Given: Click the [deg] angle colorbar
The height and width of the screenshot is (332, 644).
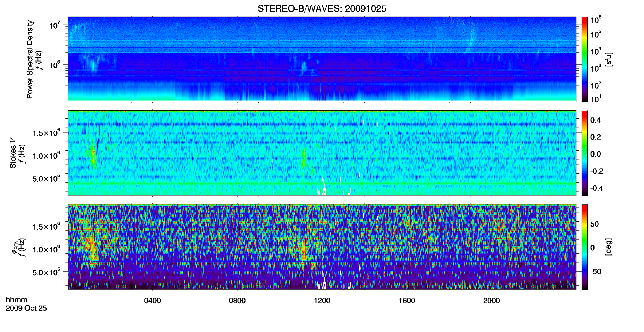Looking at the screenshot, I should [x=584, y=247].
